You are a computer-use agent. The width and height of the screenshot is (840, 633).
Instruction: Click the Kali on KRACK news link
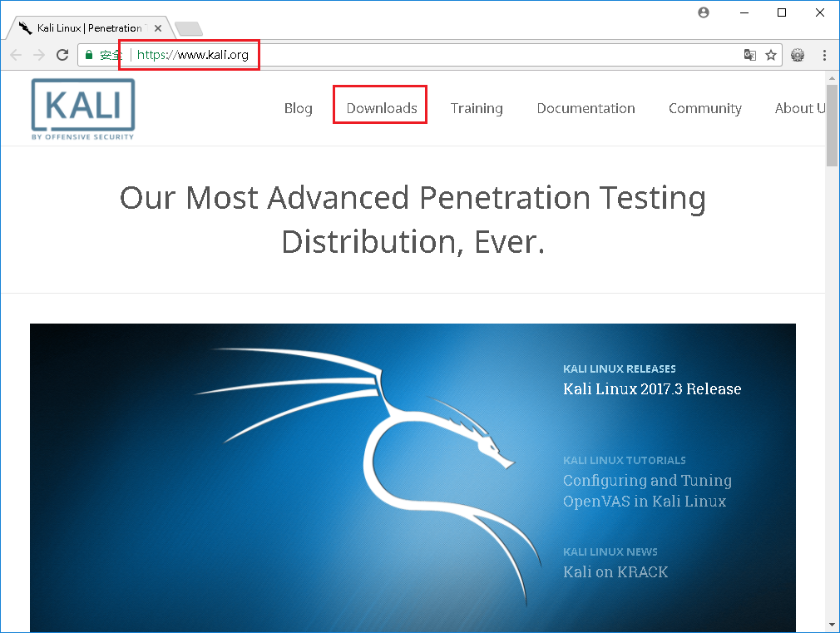(x=615, y=571)
